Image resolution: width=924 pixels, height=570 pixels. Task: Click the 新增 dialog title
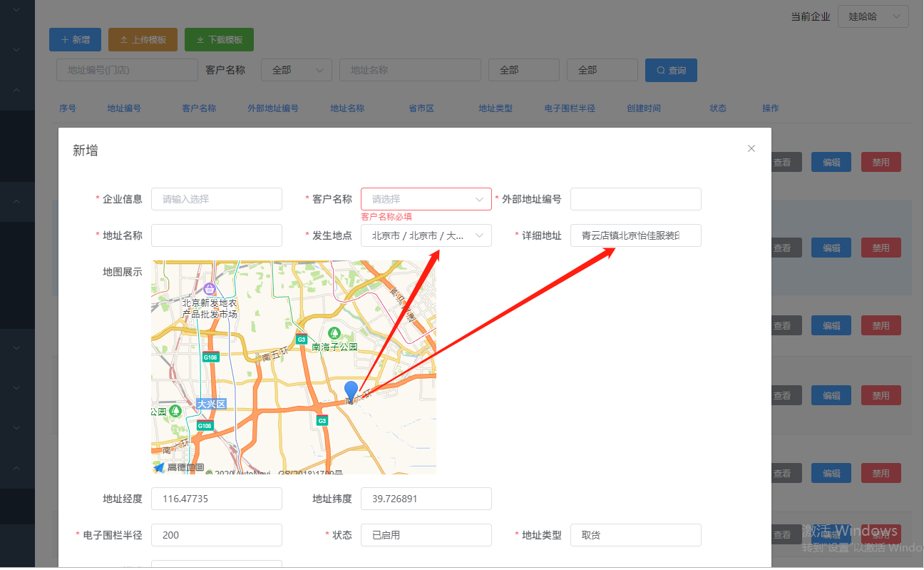86,150
